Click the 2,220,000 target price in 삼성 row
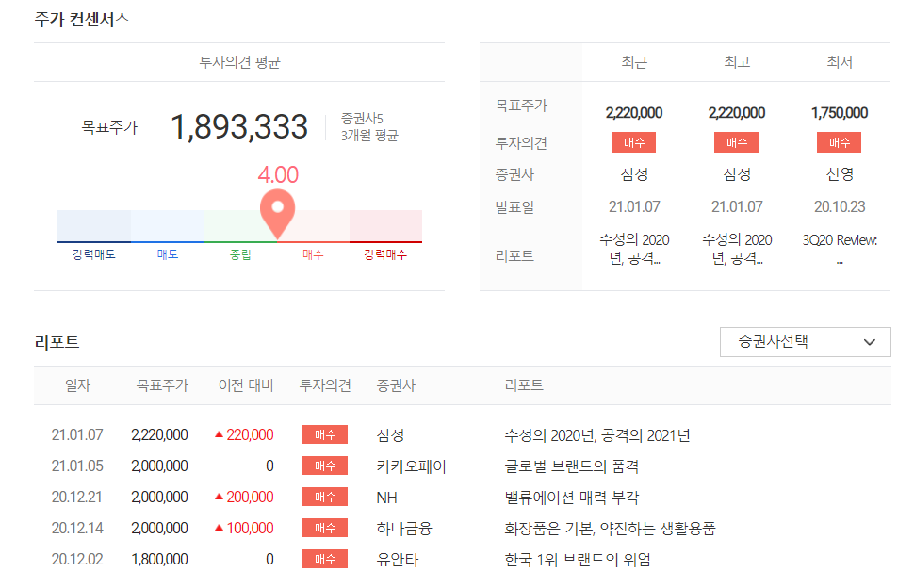The image size is (914, 588). tap(159, 434)
